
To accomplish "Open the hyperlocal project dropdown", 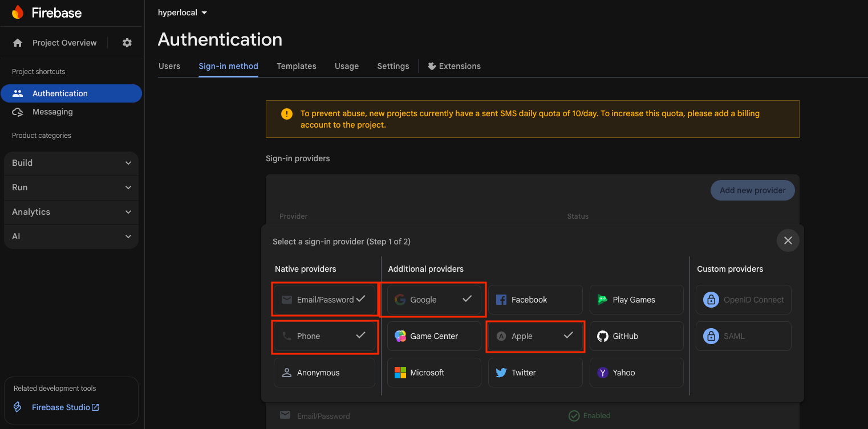I will [182, 13].
